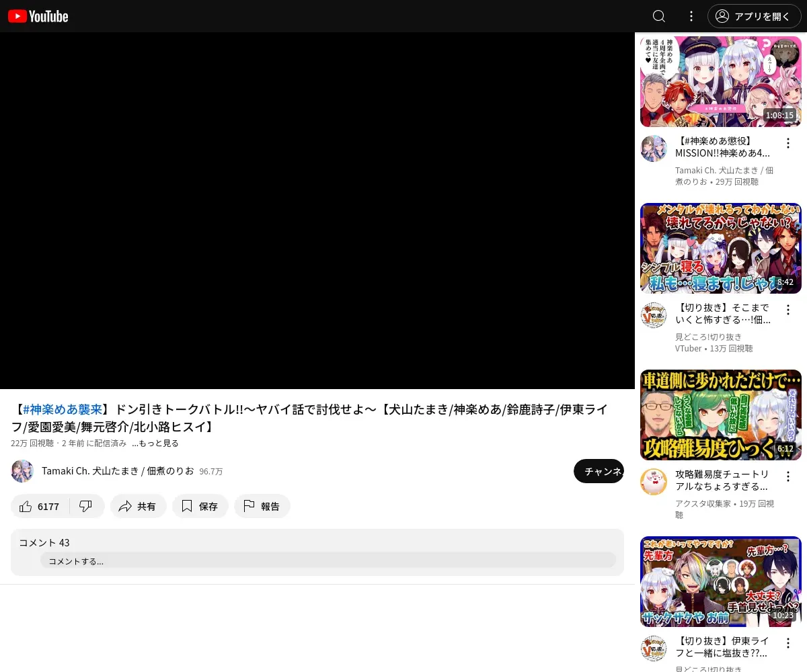
Task: Open the コメント 43 section header
Action: (44, 542)
